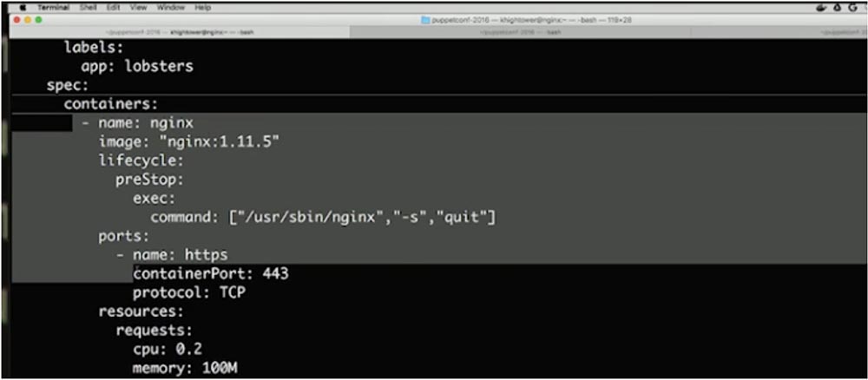Image resolution: width=868 pixels, height=380 pixels.
Task: Open the Help menu
Action: [x=203, y=9]
